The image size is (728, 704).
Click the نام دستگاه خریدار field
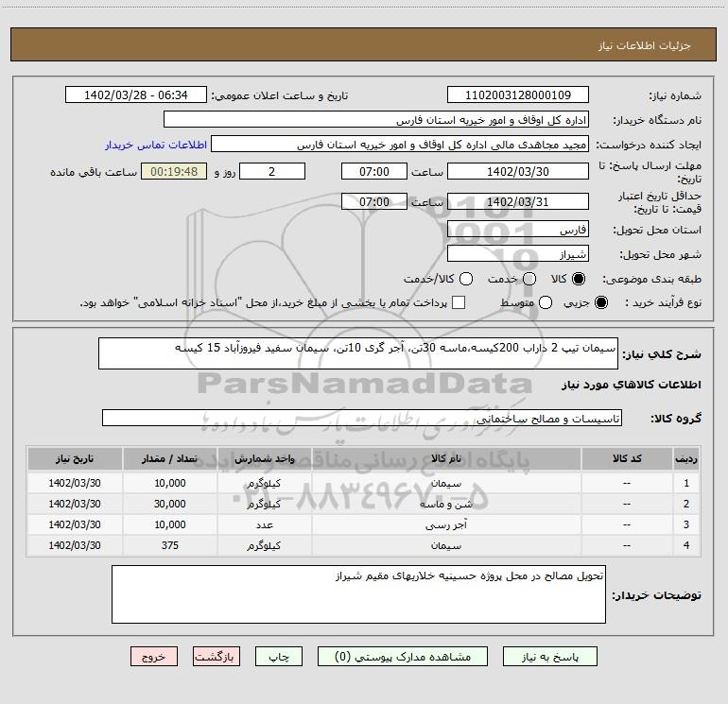[376, 120]
